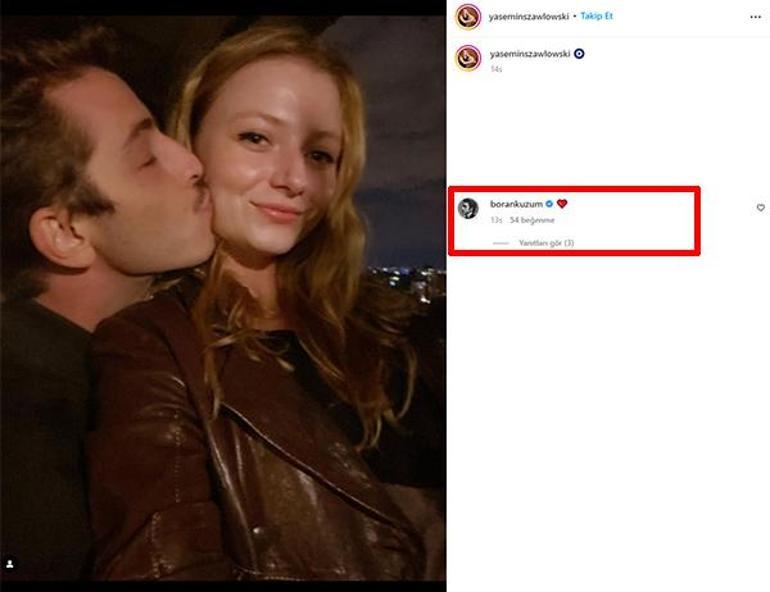Click the couple selfie photo

click(x=223, y=300)
